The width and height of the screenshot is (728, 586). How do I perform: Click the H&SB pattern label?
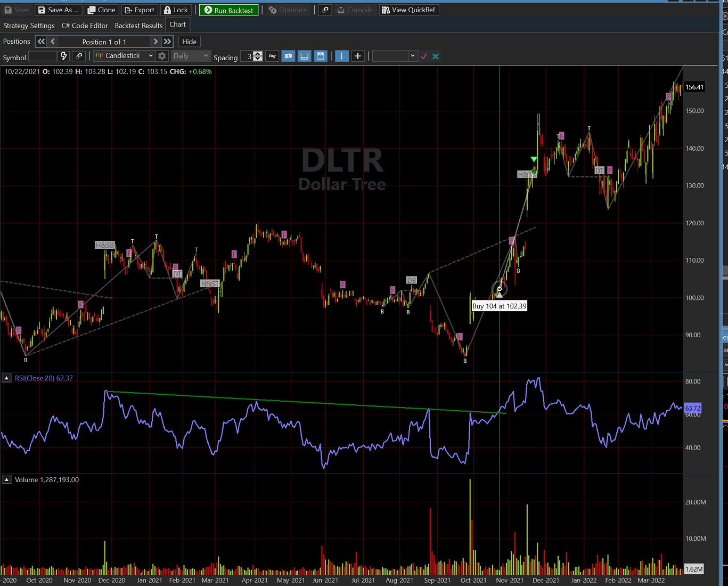click(x=105, y=245)
